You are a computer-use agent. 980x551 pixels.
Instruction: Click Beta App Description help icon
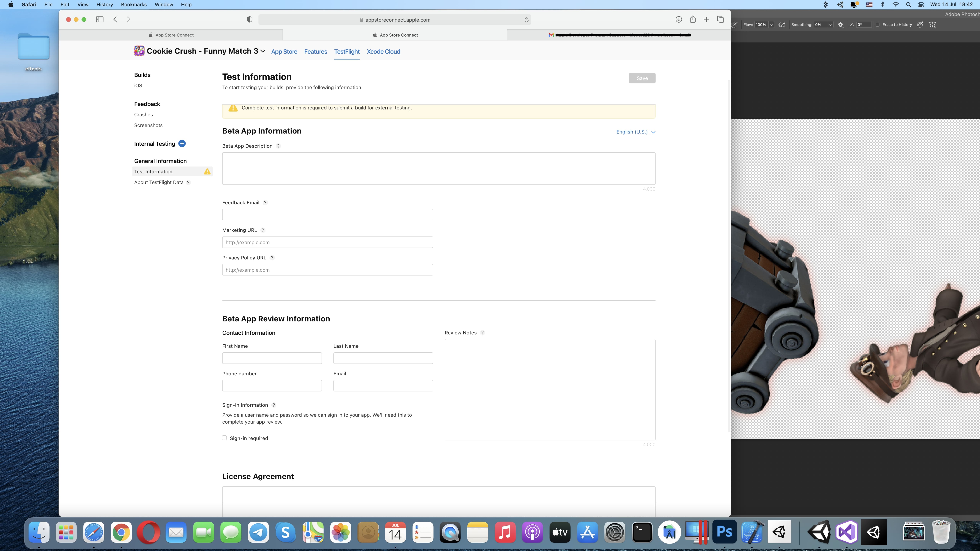pyautogui.click(x=278, y=146)
